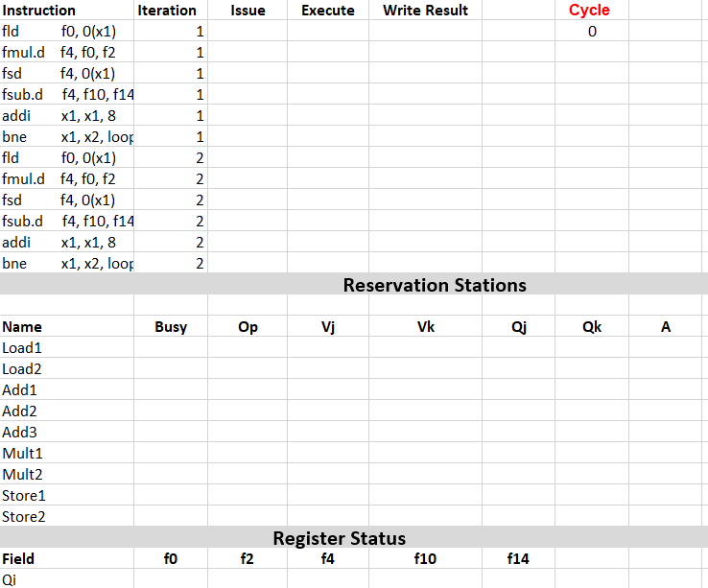Select the iteration 1 'fld f0, 0(x1)' cell
Viewport: 708px width, 588px height.
pyautogui.click(x=67, y=31)
